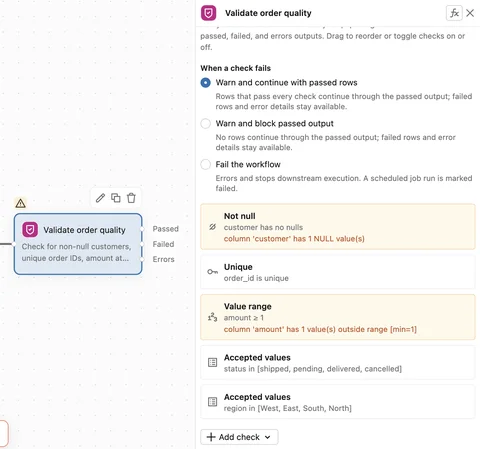Duplicate the node with copy icon
The image size is (480, 449).
(116, 198)
